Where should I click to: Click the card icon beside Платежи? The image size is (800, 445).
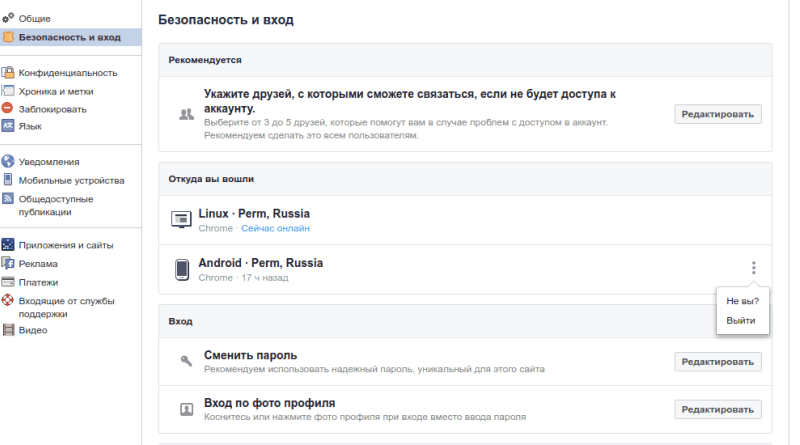[8, 282]
